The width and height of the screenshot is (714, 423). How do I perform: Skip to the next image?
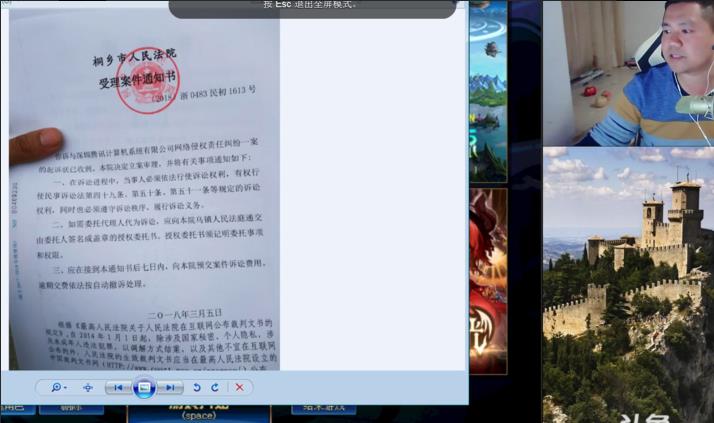pos(170,387)
